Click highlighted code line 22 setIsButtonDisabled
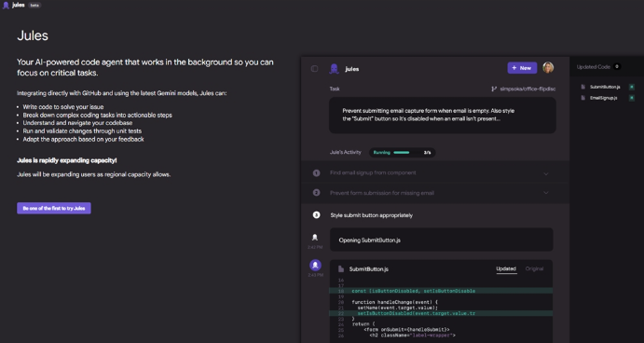 [x=441, y=313]
